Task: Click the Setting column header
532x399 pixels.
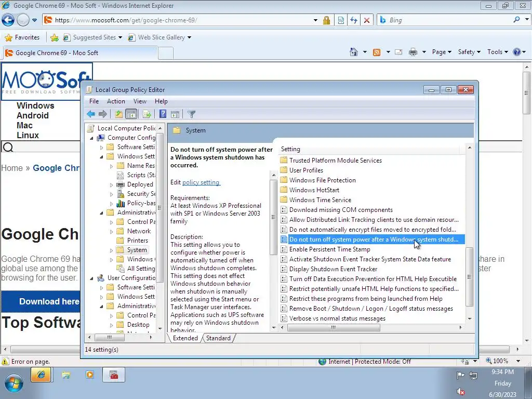Action: click(369, 149)
